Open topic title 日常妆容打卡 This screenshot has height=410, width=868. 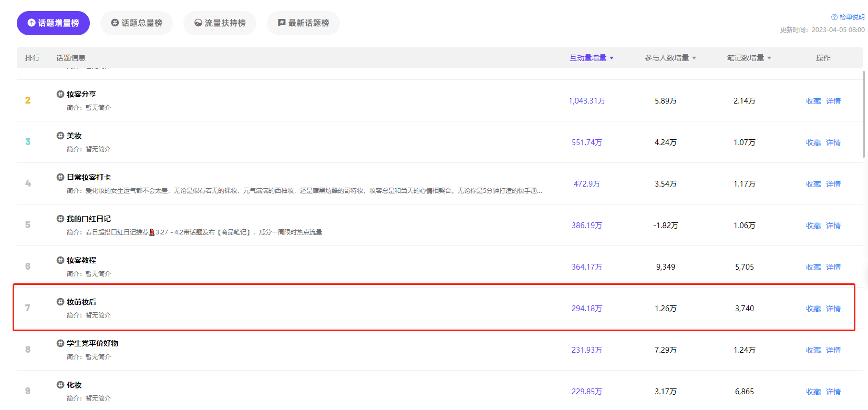(89, 177)
